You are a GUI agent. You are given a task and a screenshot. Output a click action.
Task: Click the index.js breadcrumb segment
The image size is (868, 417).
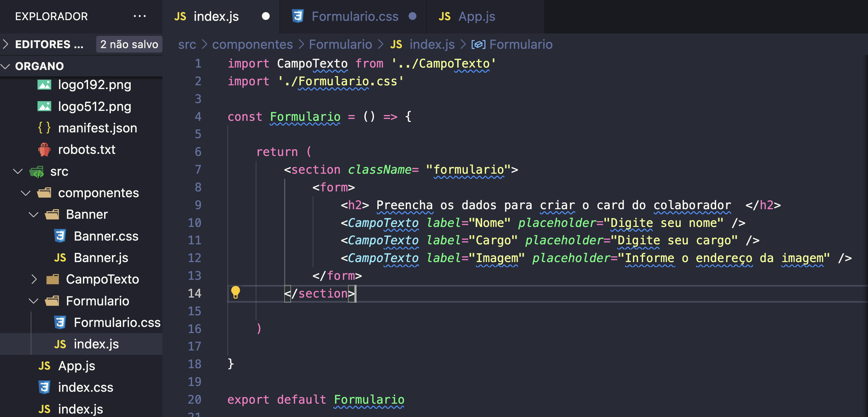432,44
